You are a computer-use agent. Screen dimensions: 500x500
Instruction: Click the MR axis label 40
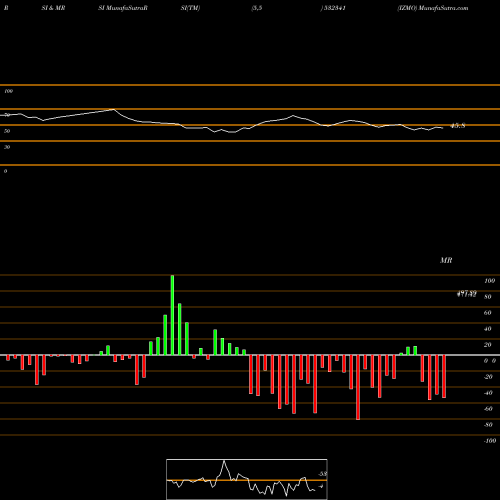pyautogui.click(x=487, y=329)
